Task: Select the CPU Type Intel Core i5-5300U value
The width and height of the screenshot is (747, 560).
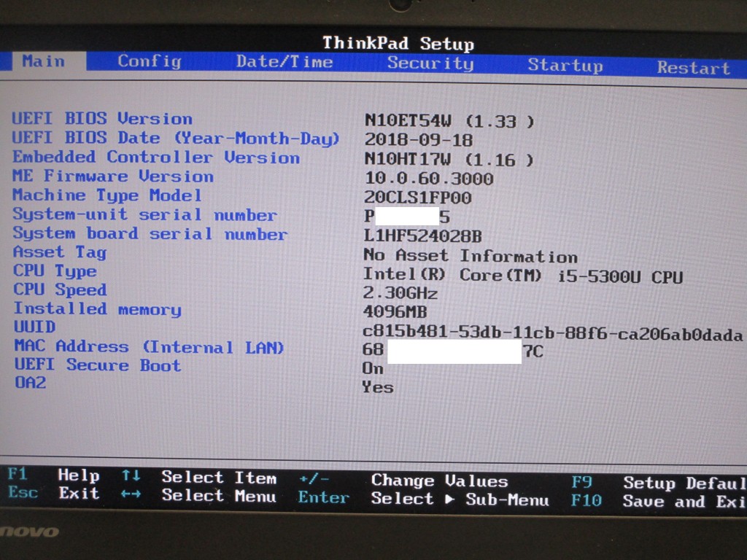Action: [523, 276]
